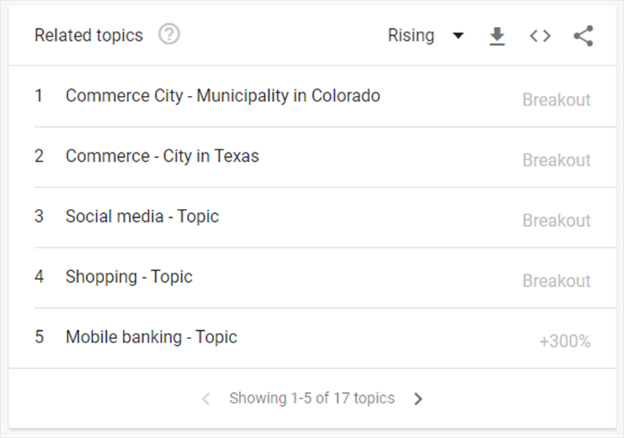624x438 pixels.
Task: Open Commerce - City in Texas topic
Action: 162,156
